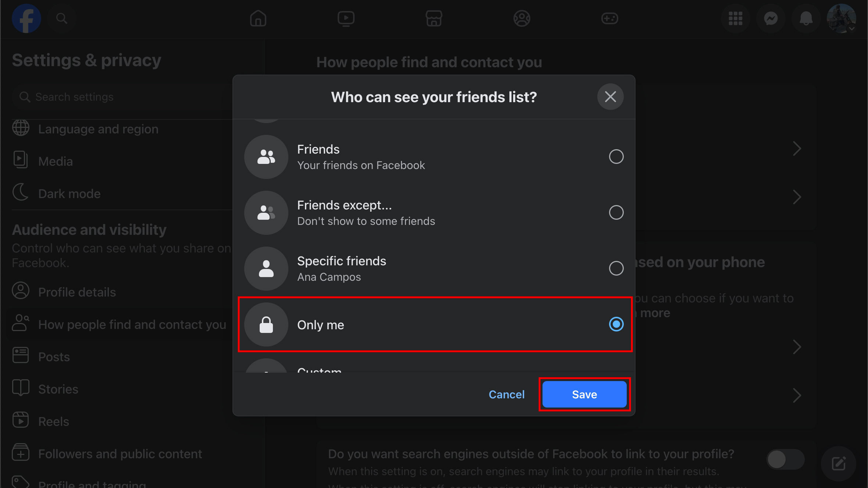Screen dimensions: 868x488
Task: Open Dark mode settings item
Action: [x=69, y=194]
